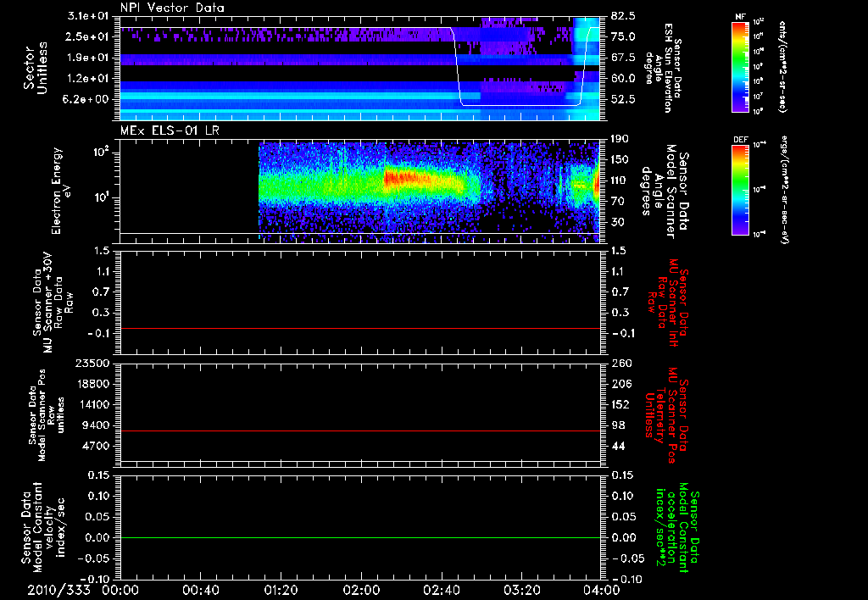Click the '18800' scanner position tick label
Image resolution: width=868 pixels, height=600 pixels.
click(x=92, y=384)
